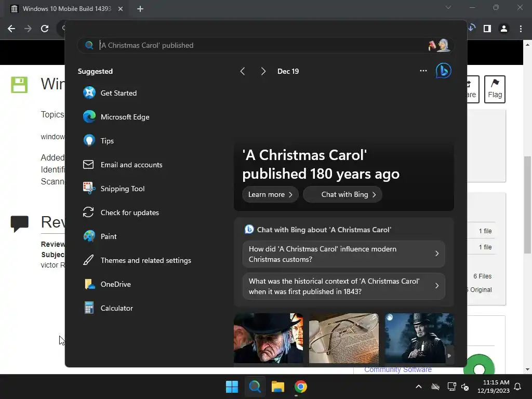Click the Suggested heading text

pyautogui.click(x=95, y=71)
